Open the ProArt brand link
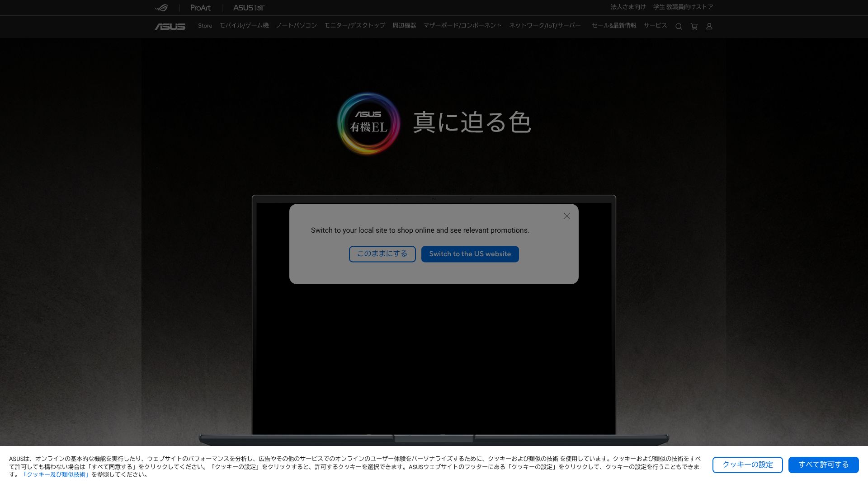Image resolution: width=868 pixels, height=488 pixels. coord(200,8)
